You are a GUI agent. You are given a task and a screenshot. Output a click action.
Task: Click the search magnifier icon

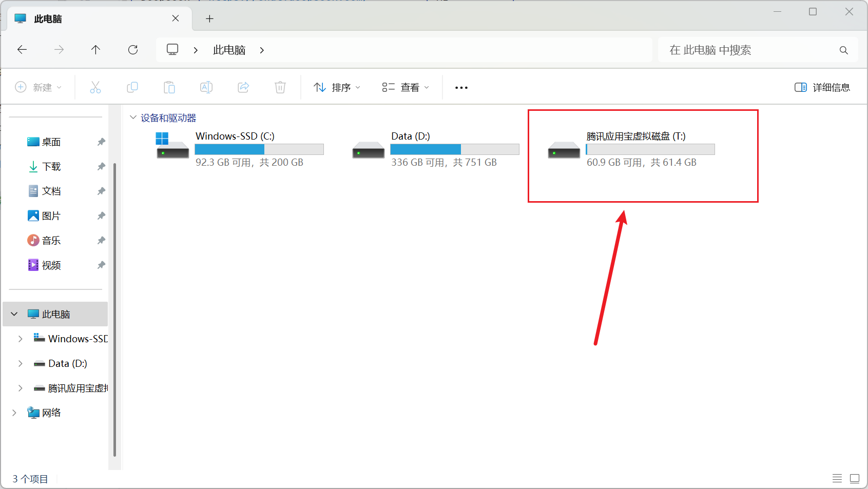[844, 50]
